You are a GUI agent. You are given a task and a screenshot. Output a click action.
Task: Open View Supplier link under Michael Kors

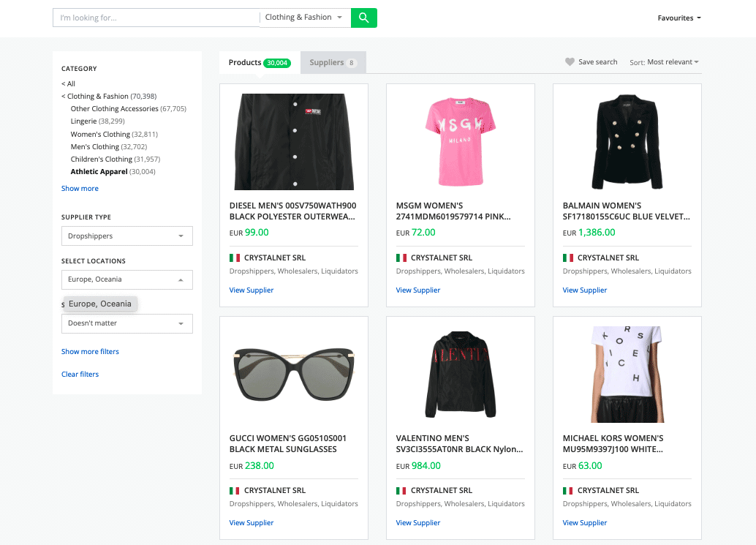pyautogui.click(x=584, y=523)
